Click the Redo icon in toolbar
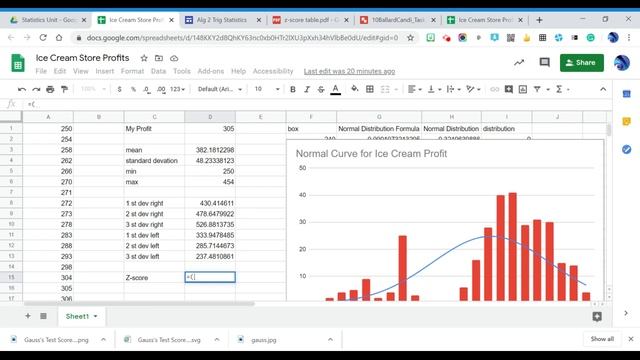640x360 pixels. tap(36, 89)
